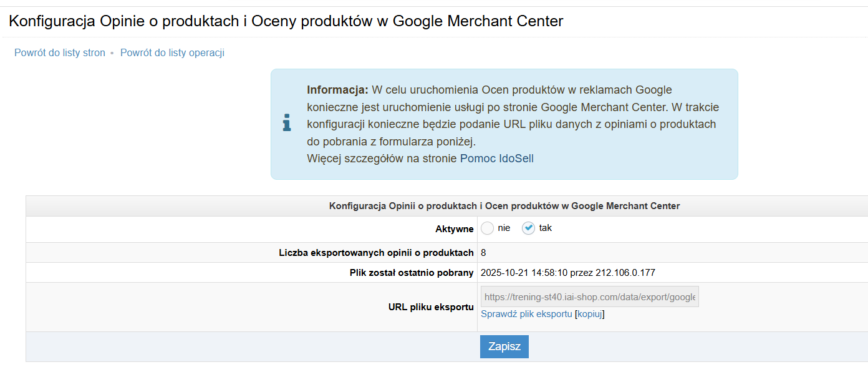This screenshot has height=372, width=868.
Task: Select the "nie" radio option for Aktywne
Action: pos(487,228)
